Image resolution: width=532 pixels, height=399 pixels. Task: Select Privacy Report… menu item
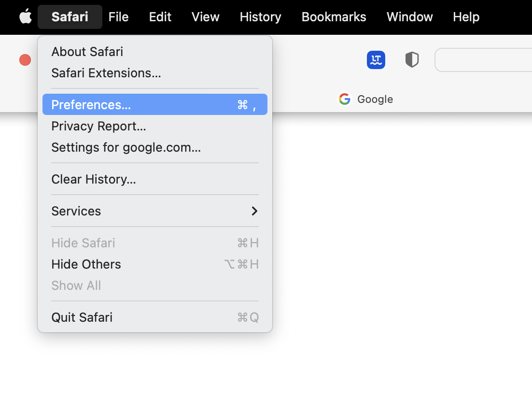pyautogui.click(x=154, y=126)
